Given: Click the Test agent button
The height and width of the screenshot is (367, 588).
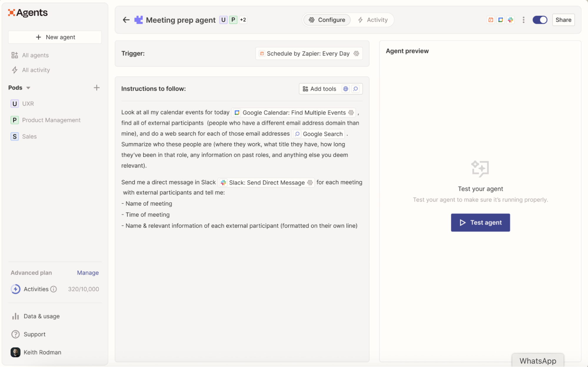Looking at the screenshot, I should click(x=480, y=222).
